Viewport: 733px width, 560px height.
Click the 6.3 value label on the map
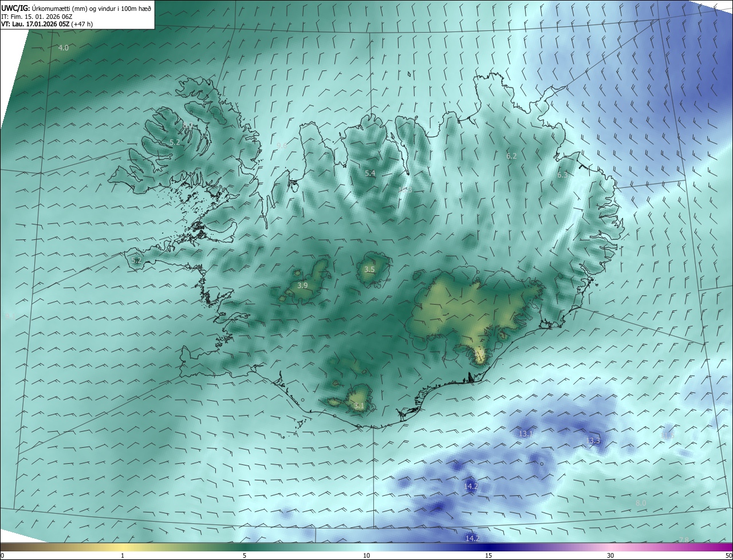[562, 175]
